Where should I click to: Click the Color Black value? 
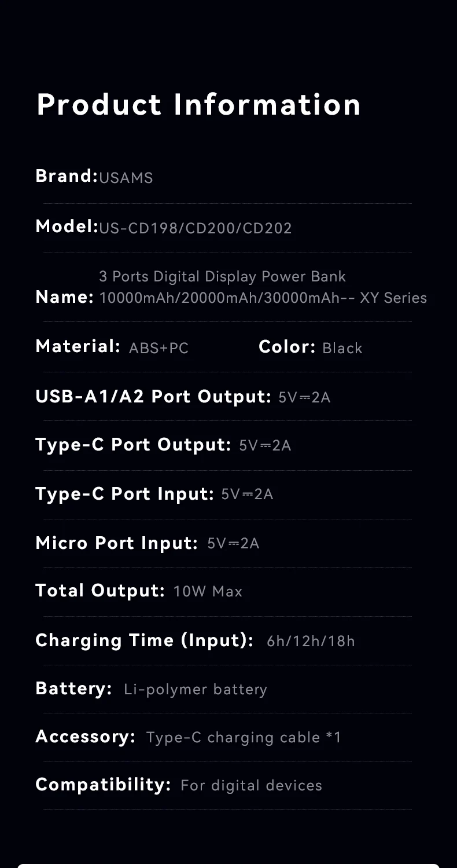pos(342,348)
